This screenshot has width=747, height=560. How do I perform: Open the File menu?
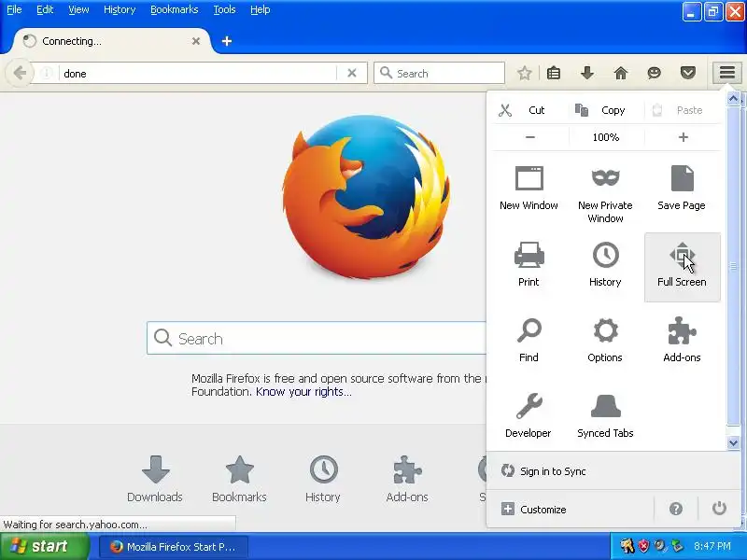[x=14, y=9]
